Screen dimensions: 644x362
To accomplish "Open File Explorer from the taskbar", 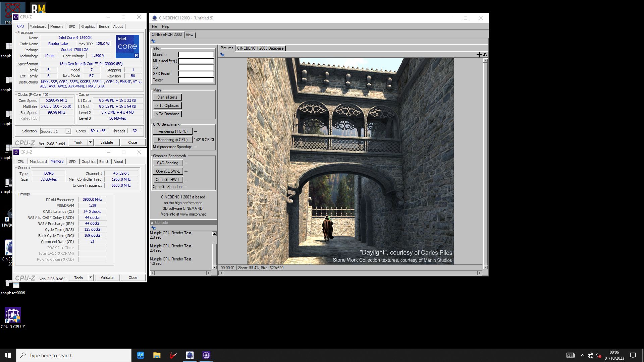I will pos(157,355).
